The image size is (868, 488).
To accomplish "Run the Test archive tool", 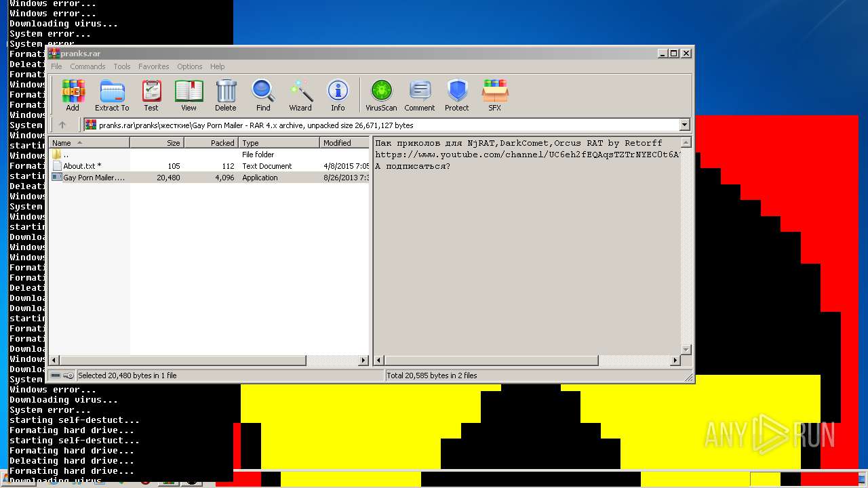I will (x=151, y=95).
